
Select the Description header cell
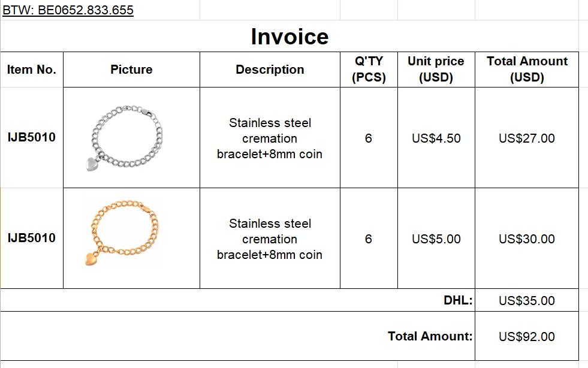[270, 70]
